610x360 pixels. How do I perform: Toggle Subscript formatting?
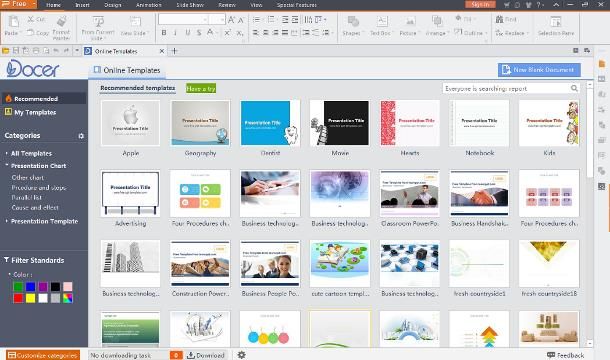click(x=240, y=33)
